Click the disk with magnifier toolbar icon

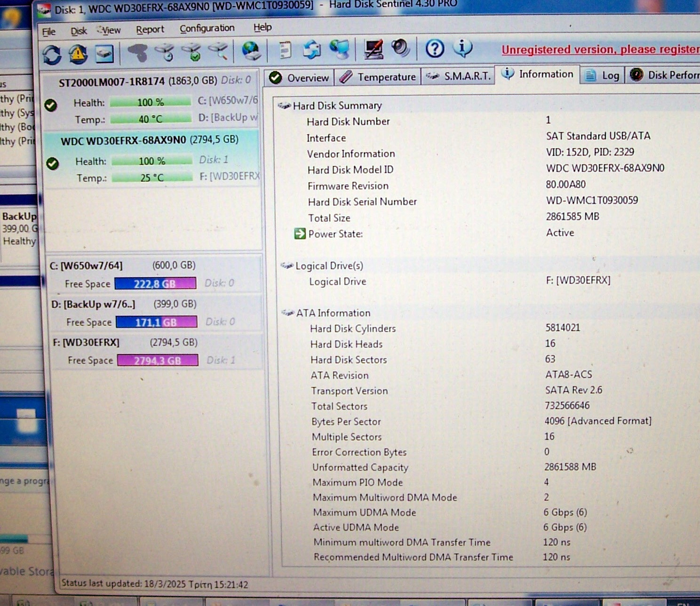(x=219, y=51)
